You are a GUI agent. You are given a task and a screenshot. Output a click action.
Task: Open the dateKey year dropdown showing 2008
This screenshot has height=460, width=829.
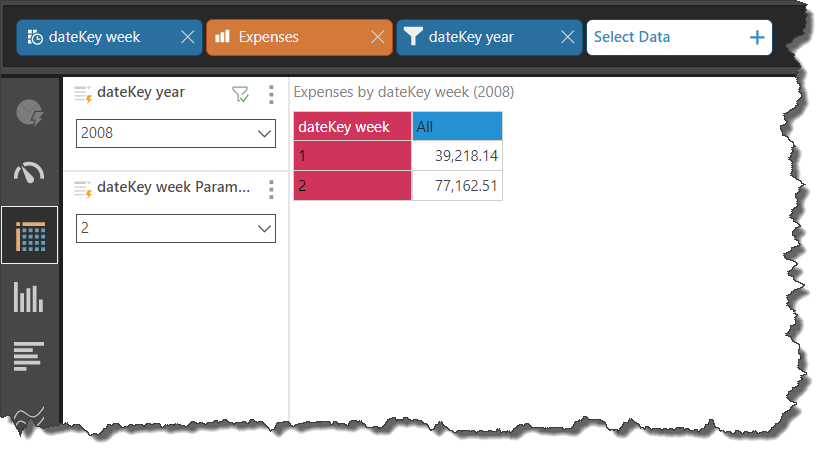[176, 133]
